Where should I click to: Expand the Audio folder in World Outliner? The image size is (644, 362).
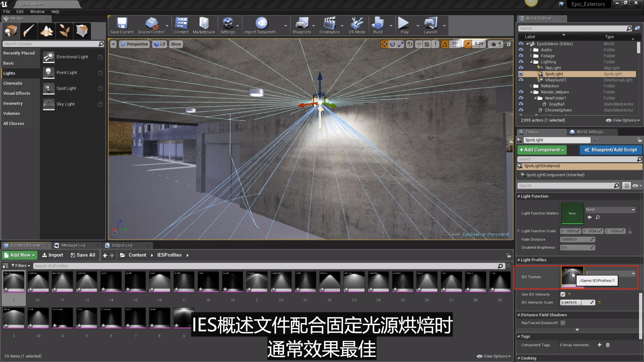point(531,50)
